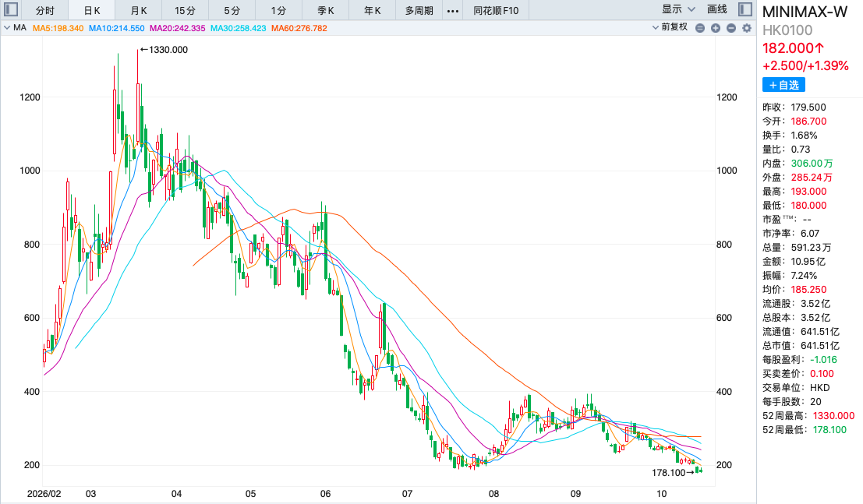Select the 5分 period tab
Image resolution: width=863 pixels, height=504 pixels.
(232, 10)
